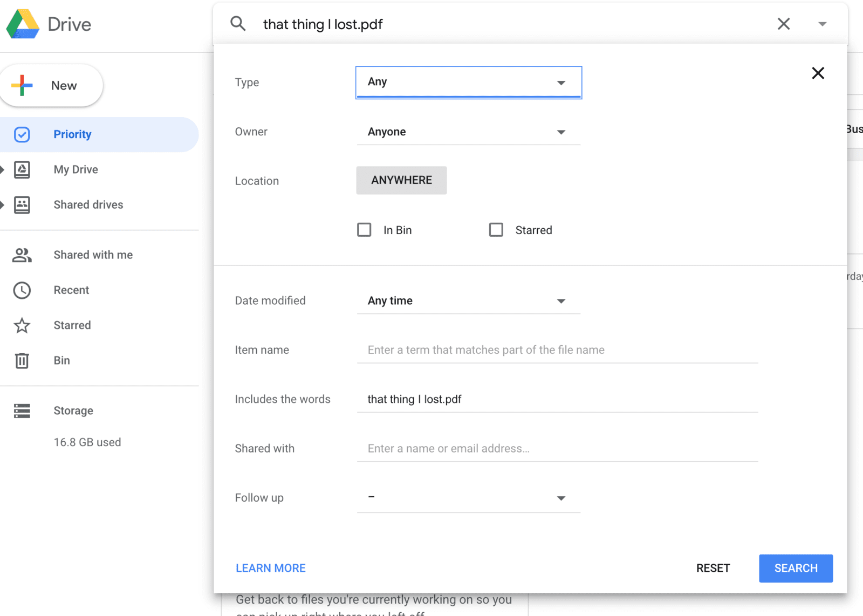Open the Follow up dropdown
Image resolution: width=863 pixels, height=616 pixels.
pos(468,498)
